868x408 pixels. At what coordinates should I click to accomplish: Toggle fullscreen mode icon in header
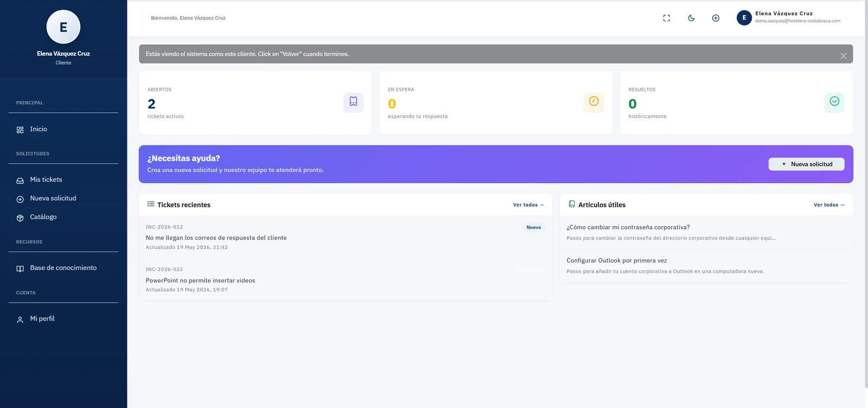[x=666, y=18]
